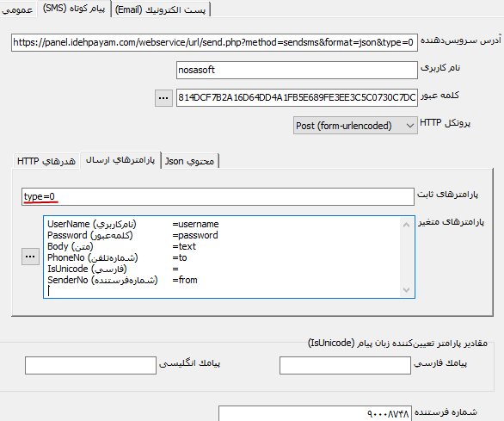Screen dimensions: 504x421
Task: Click the UserName =username parameter line
Action: [133, 224]
